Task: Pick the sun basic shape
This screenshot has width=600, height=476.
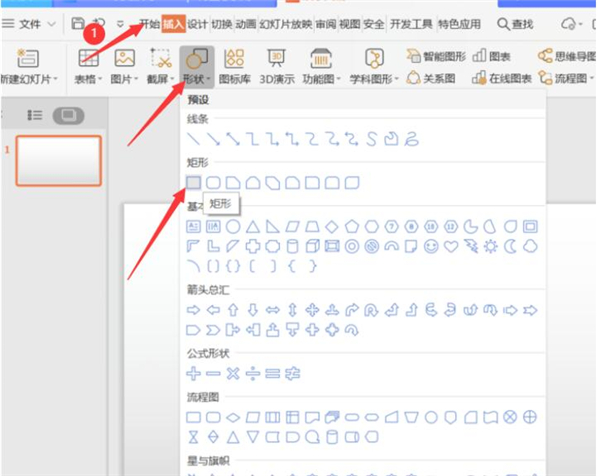Action: pos(490,245)
